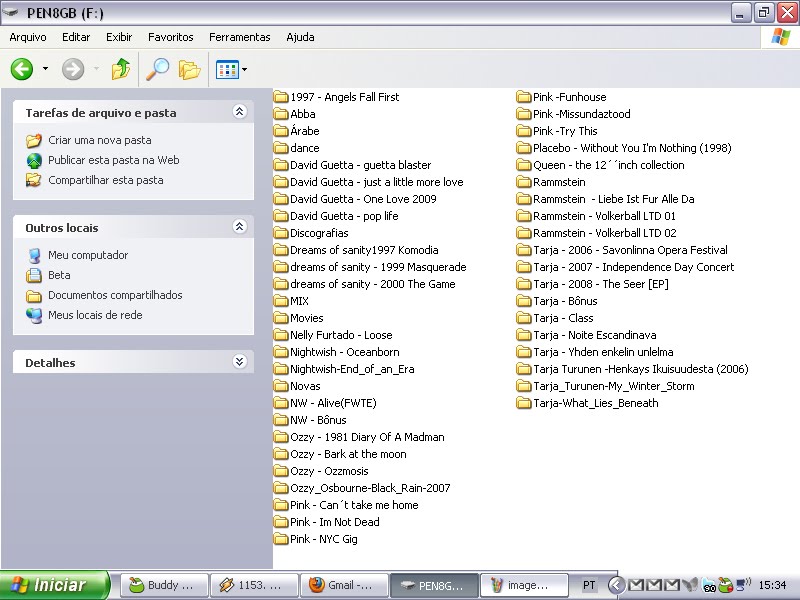The width and height of the screenshot is (800, 600).
Task: Click Compartilhar esta pasta link
Action: pos(106,180)
